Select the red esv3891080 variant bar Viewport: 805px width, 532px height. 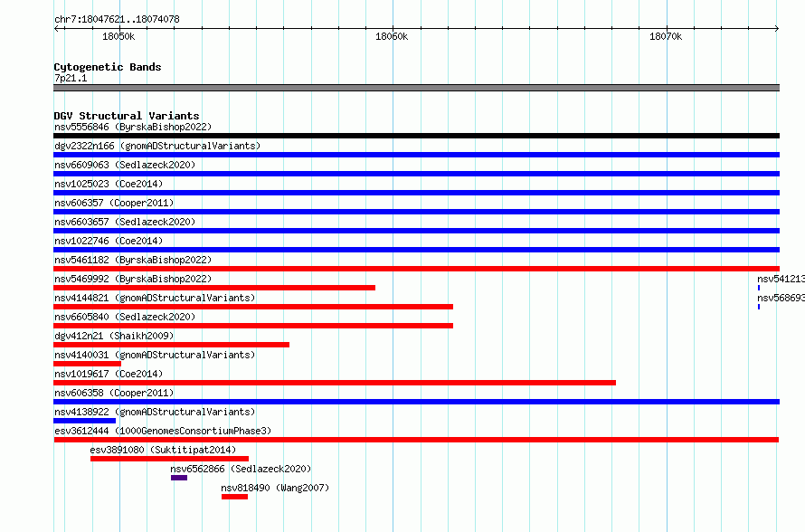point(169,459)
